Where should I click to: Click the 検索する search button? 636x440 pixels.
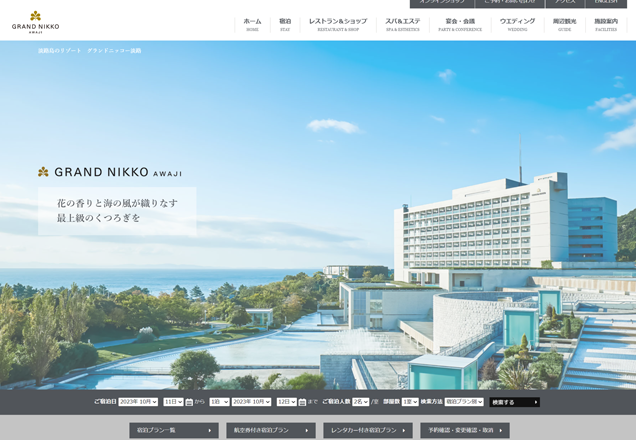(x=514, y=402)
